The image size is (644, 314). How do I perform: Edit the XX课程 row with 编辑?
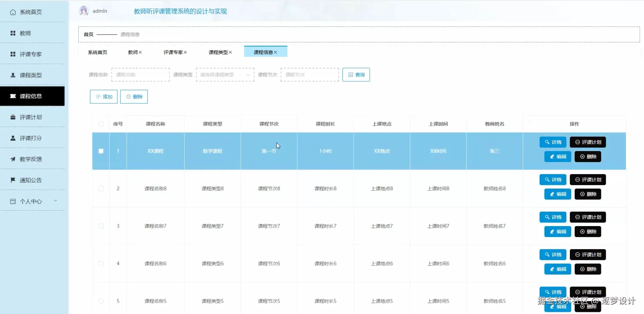click(557, 157)
